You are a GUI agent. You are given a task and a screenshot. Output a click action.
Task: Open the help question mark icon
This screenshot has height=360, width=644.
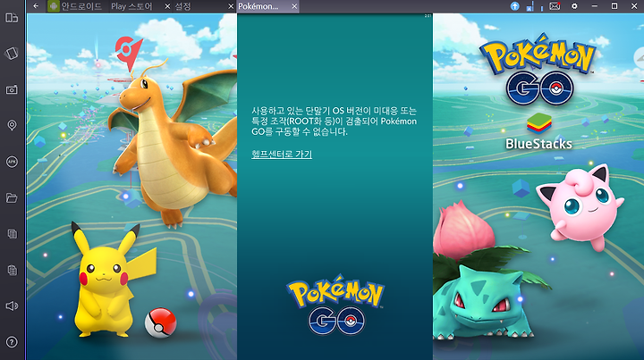click(12, 342)
